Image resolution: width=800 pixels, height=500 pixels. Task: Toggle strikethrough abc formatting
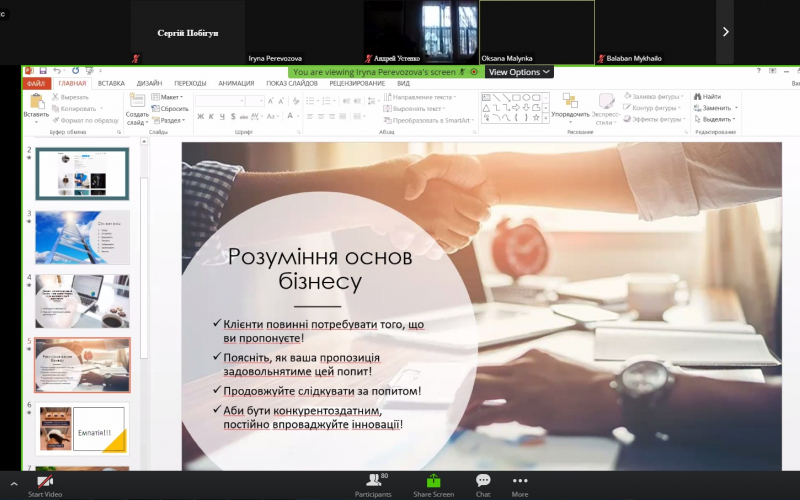point(244,116)
